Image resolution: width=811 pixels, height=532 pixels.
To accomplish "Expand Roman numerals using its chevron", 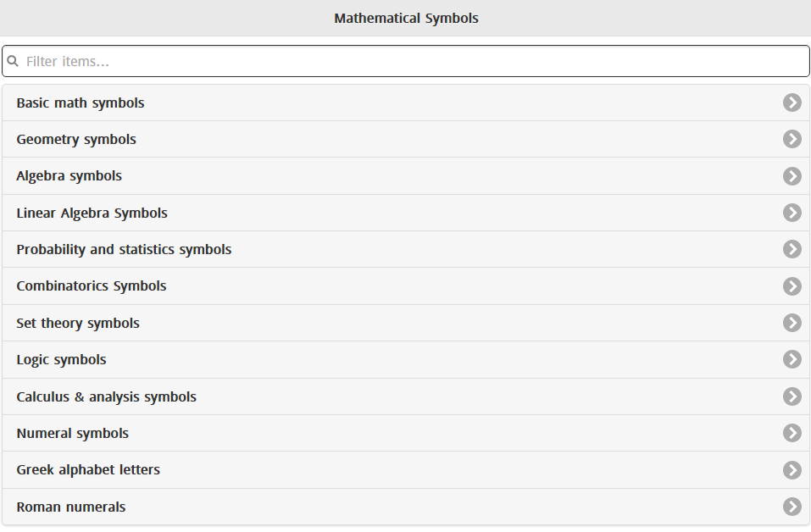I will click(792, 507).
